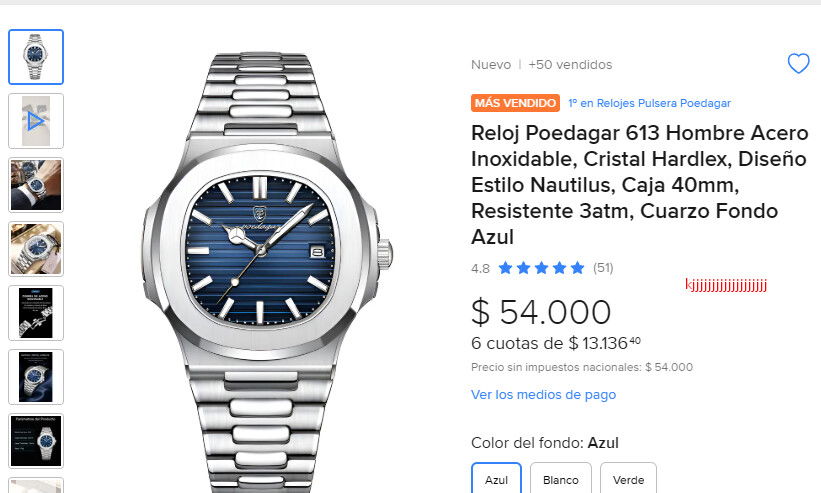Click the $ 54.000 price
Screen dimensions: 821x493
tap(541, 312)
